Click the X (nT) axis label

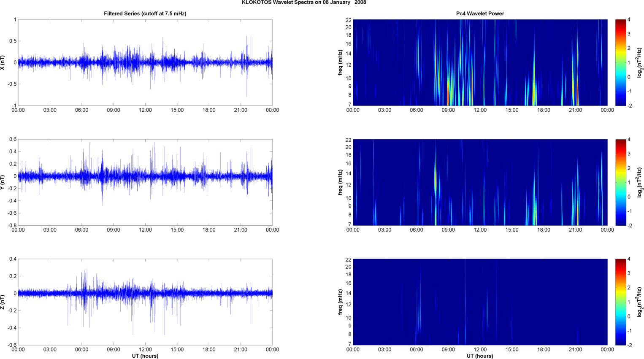3,62
